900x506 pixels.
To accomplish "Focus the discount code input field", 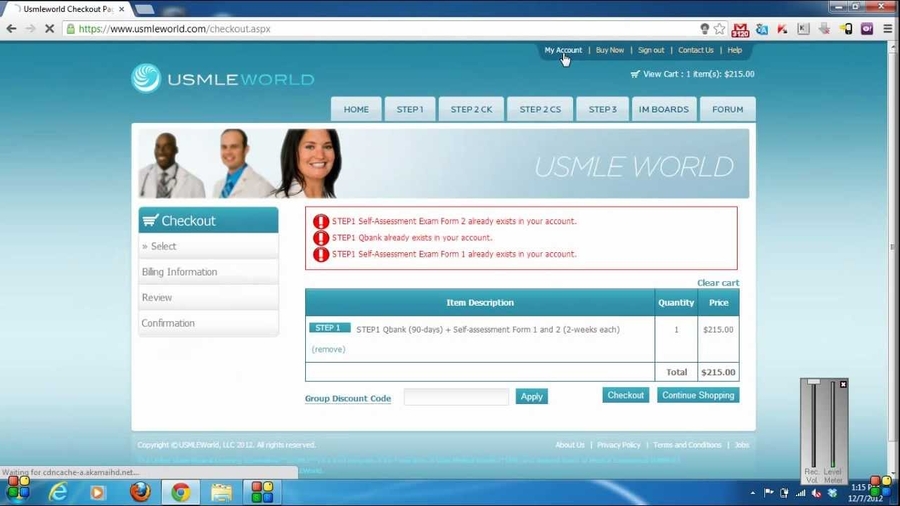I will point(456,396).
